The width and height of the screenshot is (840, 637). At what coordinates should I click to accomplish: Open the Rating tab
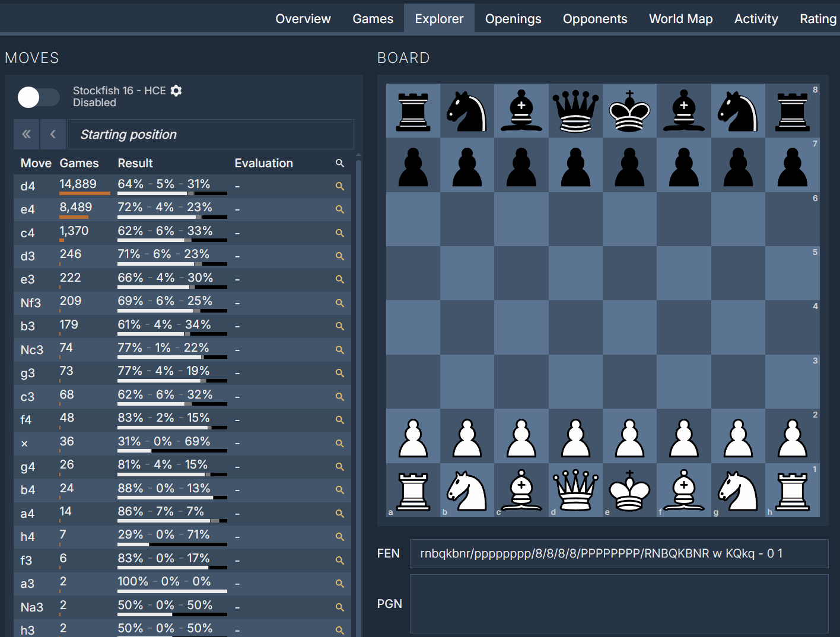(x=817, y=18)
